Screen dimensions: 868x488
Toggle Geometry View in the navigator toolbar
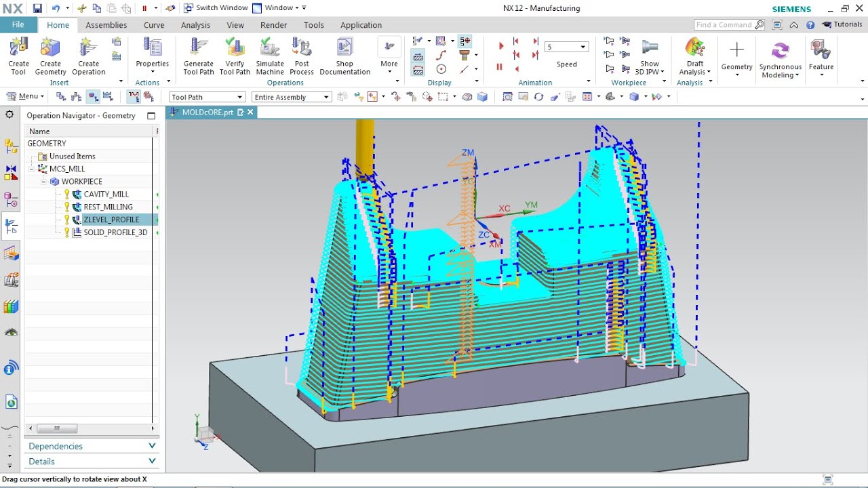[93, 97]
